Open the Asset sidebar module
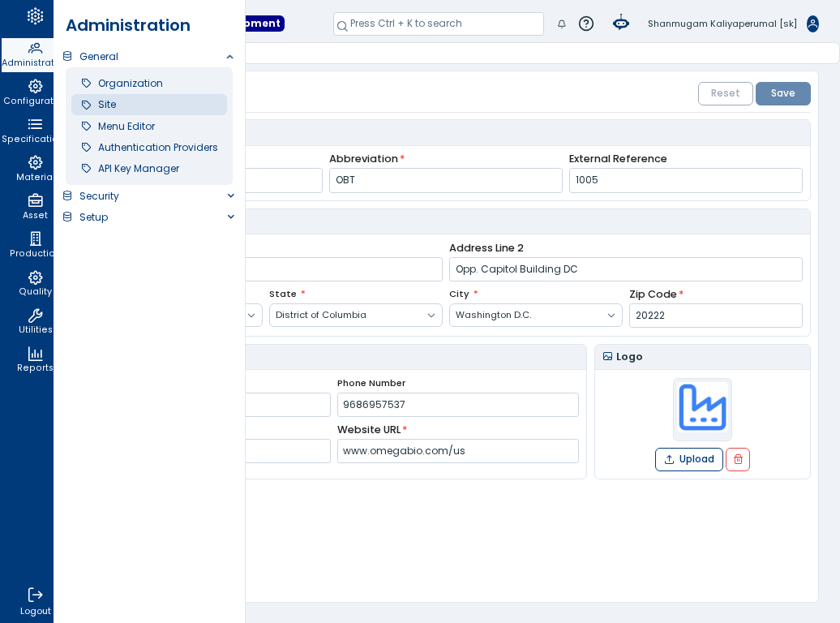The image size is (840, 623). click(36, 207)
